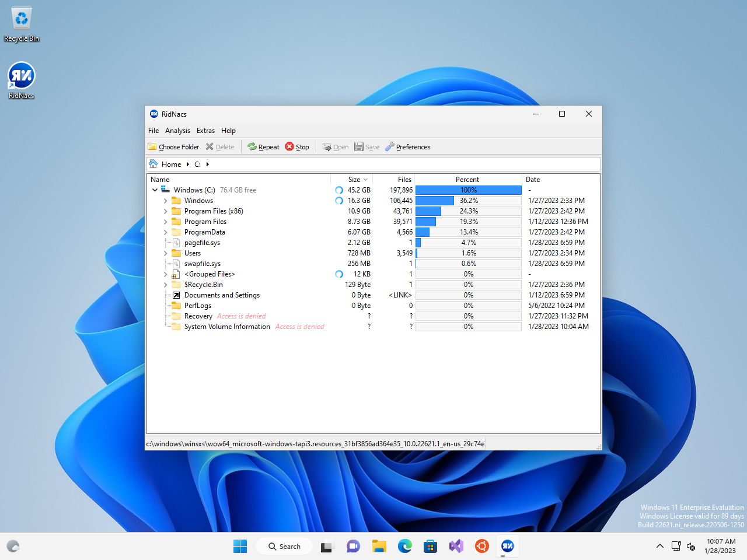The width and height of the screenshot is (747, 560).
Task: Click the <Grouped Files> icon
Action: point(176,274)
